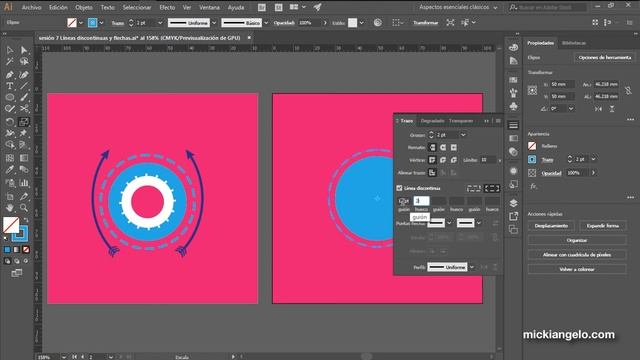This screenshot has width=640, height=360.
Task: Select the Line Segment tool
Action: pos(24,86)
